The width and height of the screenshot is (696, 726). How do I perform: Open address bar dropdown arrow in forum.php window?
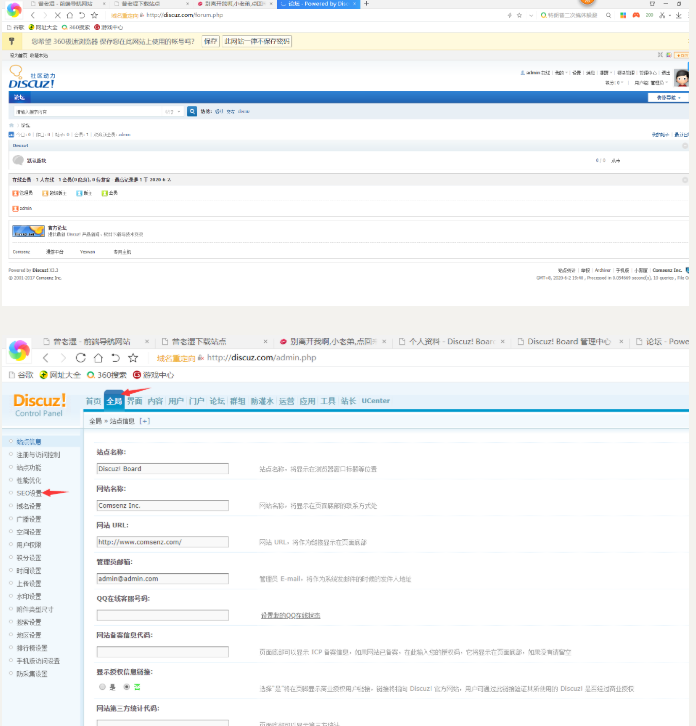click(x=531, y=15)
